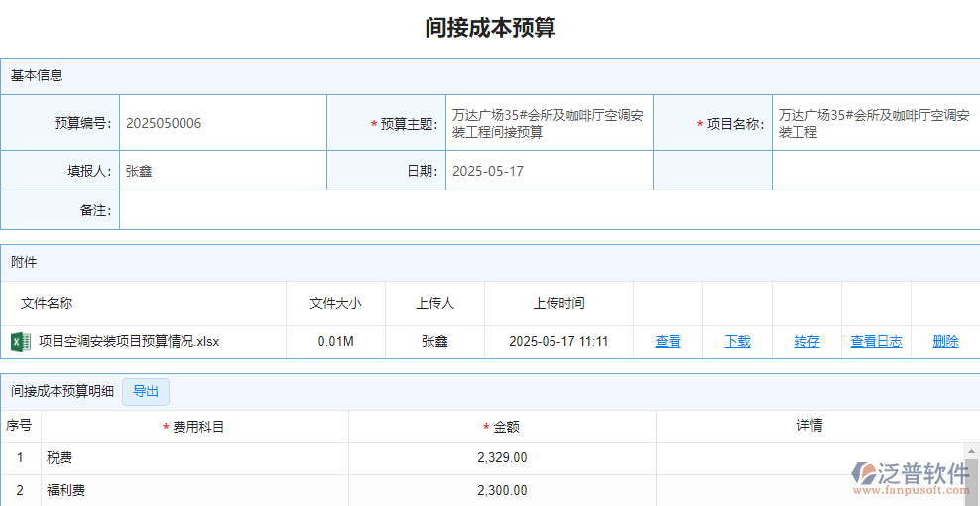The width and height of the screenshot is (980, 506).
Task: Open the 项目空调安装项目预算情况.xlsx file name
Action: point(129,342)
